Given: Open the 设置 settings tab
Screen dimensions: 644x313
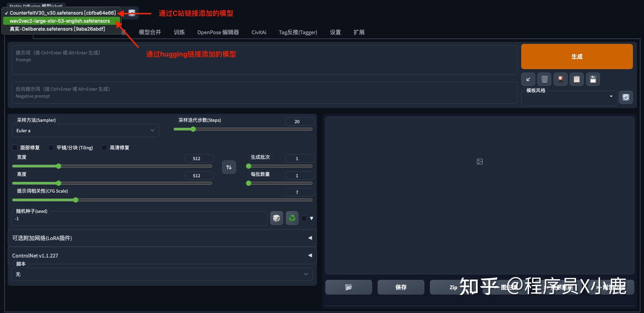Looking at the screenshot, I should 335,32.
